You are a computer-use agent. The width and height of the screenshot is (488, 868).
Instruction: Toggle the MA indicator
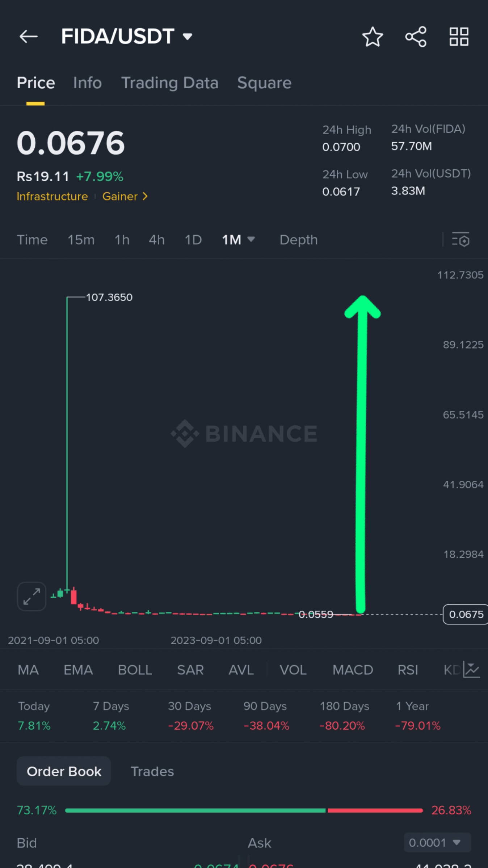(28, 670)
